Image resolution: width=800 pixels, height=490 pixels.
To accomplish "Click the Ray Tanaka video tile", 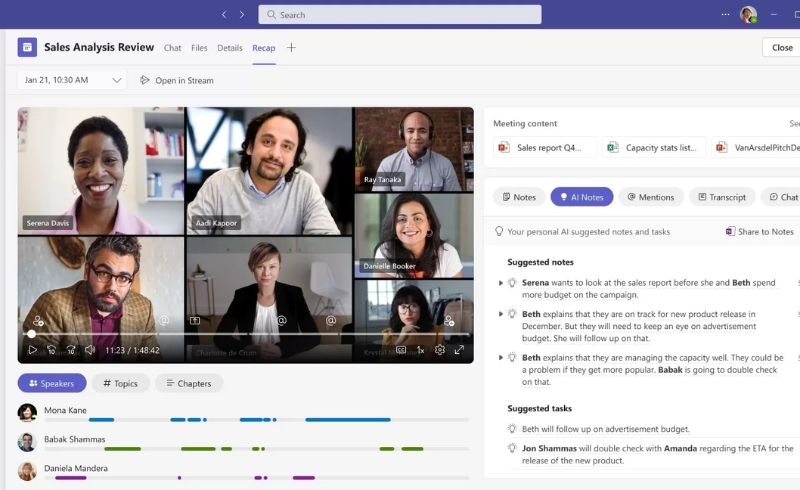I will point(414,150).
